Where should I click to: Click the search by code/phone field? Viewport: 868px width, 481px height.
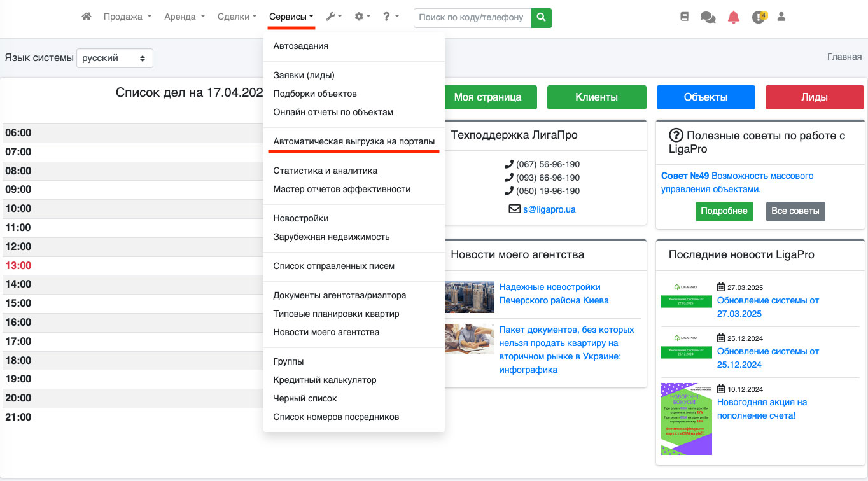click(x=472, y=18)
